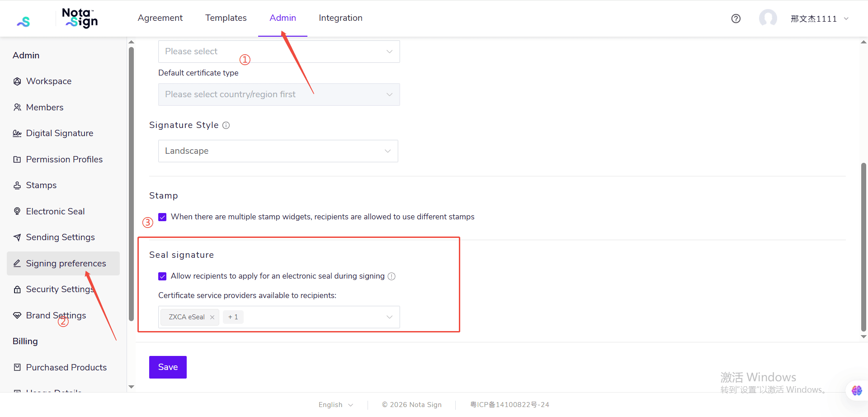Click the Nota Sign logo

[80, 18]
